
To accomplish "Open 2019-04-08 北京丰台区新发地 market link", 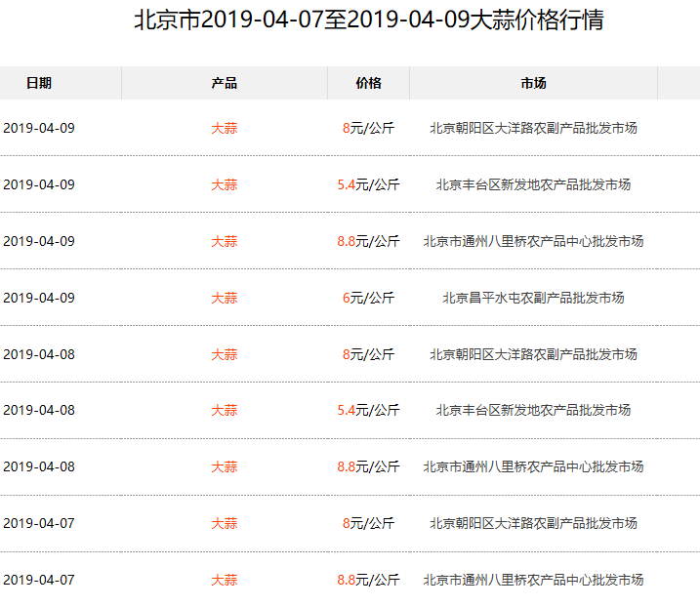I will [533, 410].
